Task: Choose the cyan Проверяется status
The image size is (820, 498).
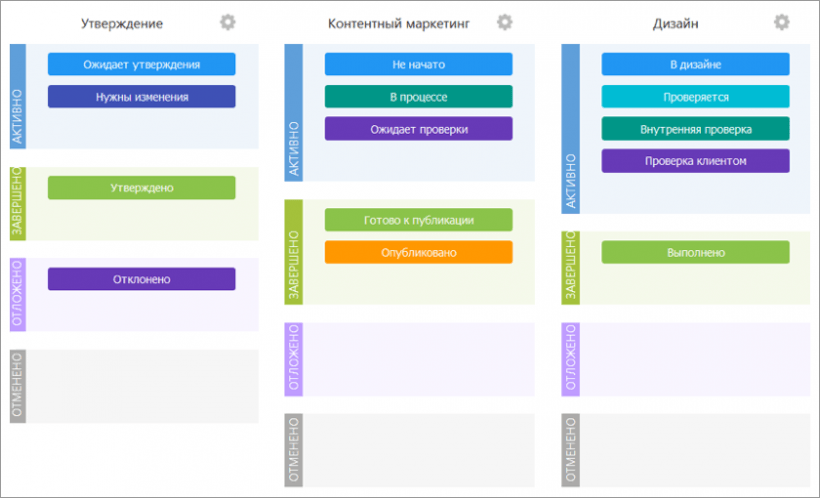Action: pos(695,97)
